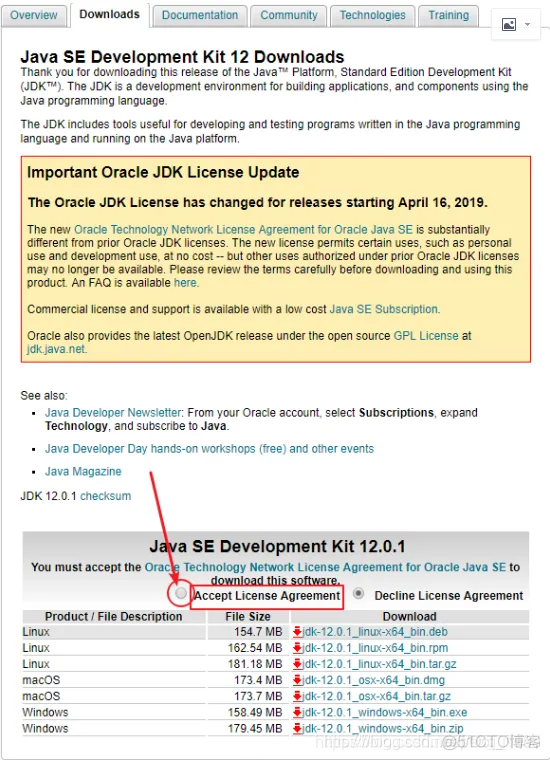Click the 181.18 MB file size cell

(248, 664)
